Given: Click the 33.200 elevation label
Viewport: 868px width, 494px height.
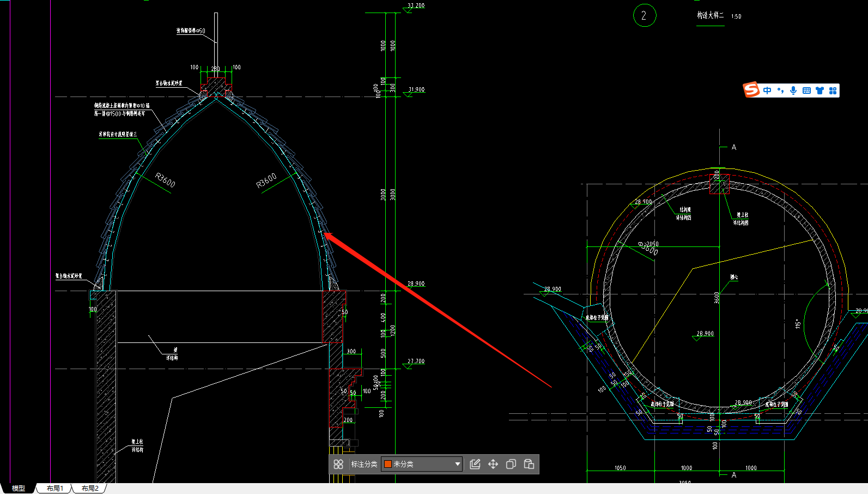Looking at the screenshot, I should 416,5.
